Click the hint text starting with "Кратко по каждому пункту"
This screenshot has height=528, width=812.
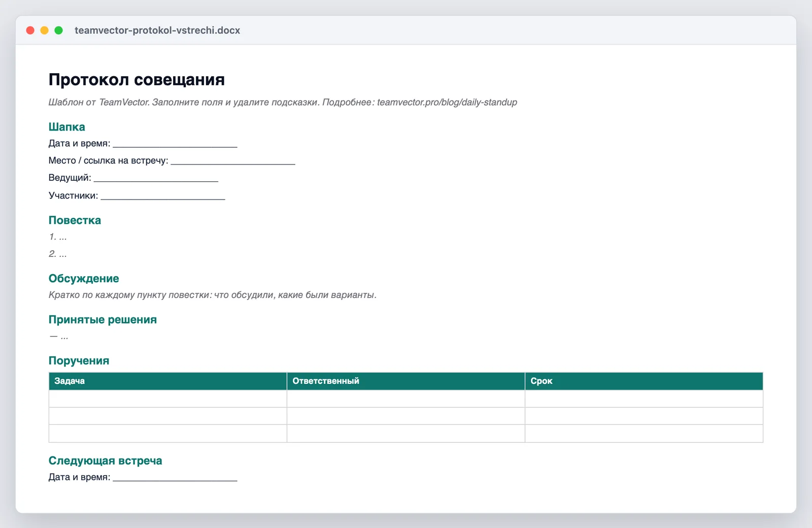(213, 295)
